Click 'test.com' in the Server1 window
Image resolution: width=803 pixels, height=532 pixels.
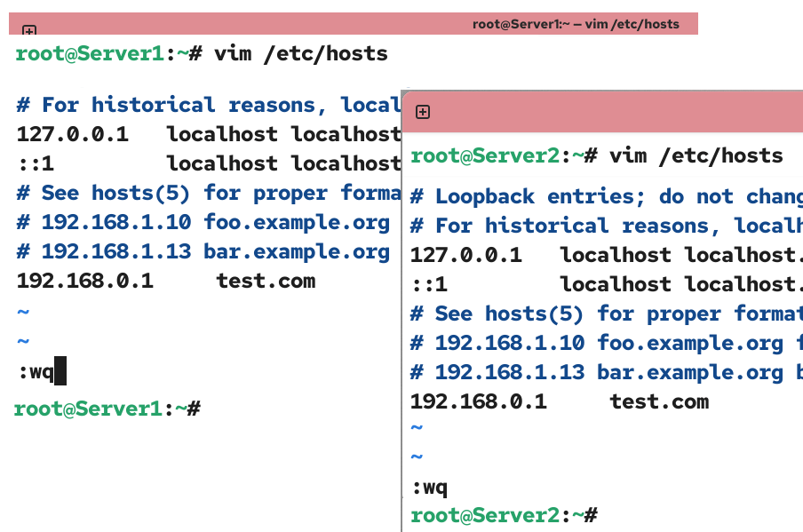266,282
